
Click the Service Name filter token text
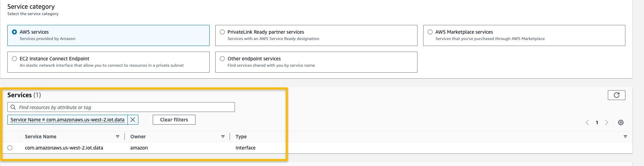pyautogui.click(x=67, y=120)
